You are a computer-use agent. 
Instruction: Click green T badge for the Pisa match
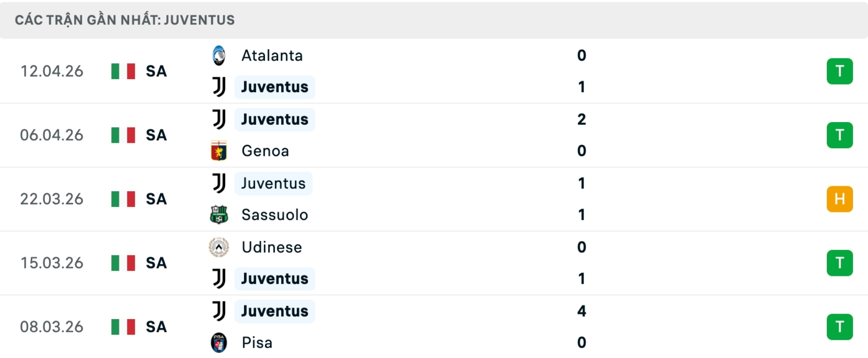[x=840, y=327]
